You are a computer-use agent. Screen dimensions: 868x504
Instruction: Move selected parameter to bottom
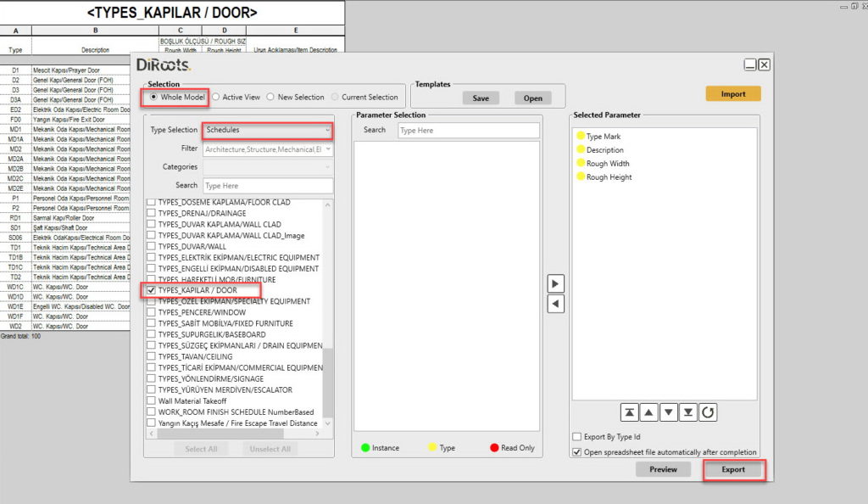688,412
